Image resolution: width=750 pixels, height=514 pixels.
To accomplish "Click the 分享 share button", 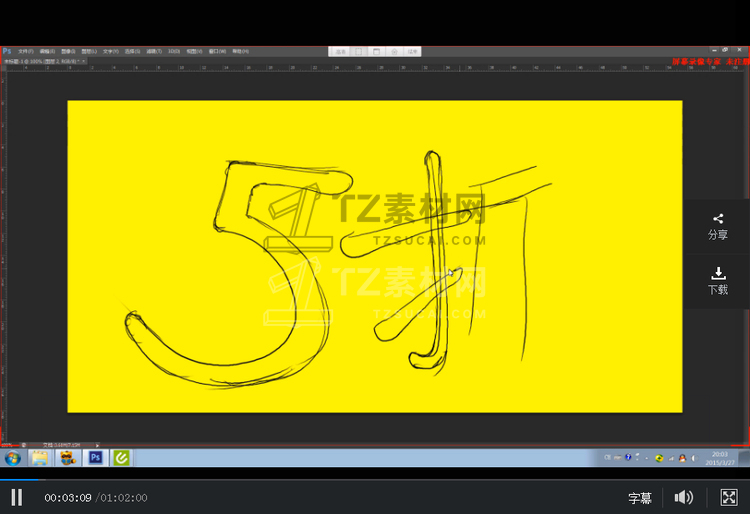I will point(717,227).
